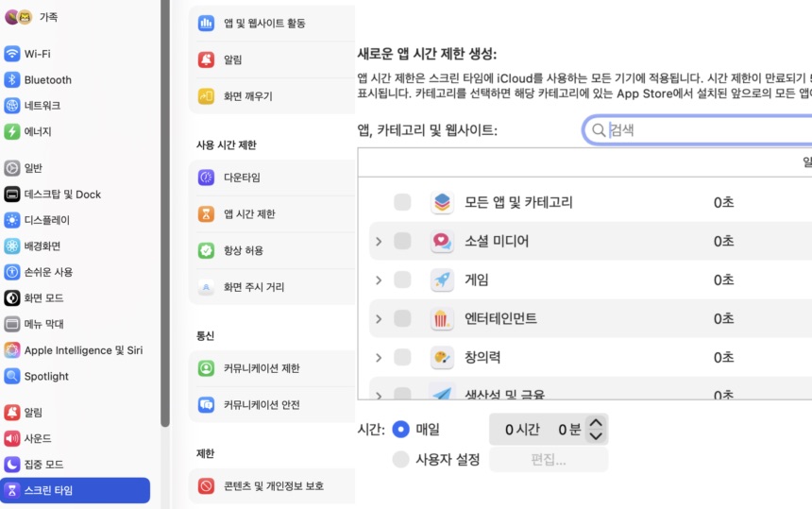Open 에너지 settings in sidebar
The image size is (812, 509).
(x=27, y=131)
